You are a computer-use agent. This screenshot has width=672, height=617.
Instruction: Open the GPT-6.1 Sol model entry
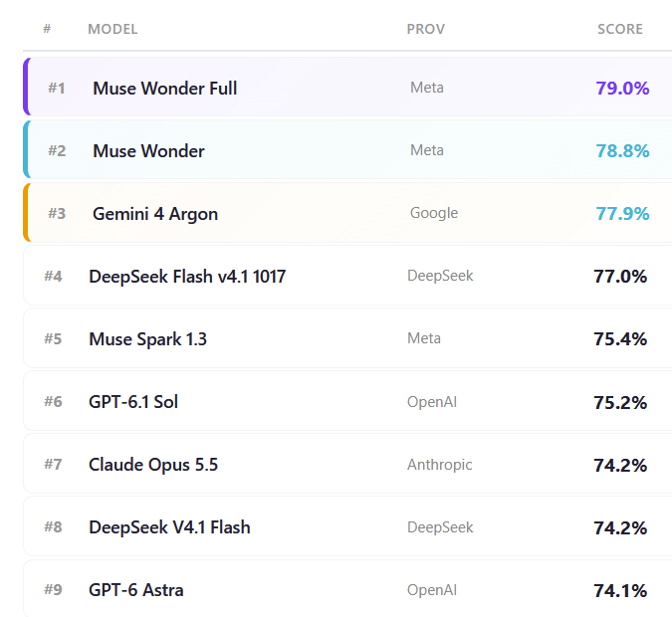click(x=133, y=402)
